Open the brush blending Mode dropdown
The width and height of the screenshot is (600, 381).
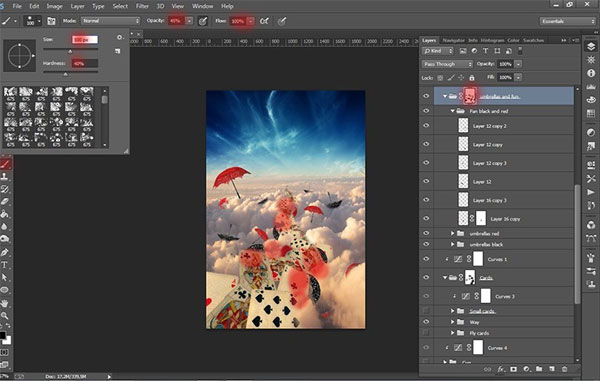(x=110, y=21)
